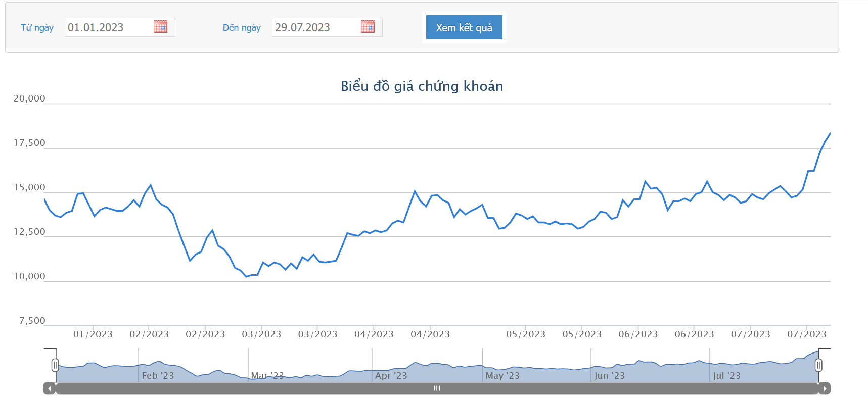The width and height of the screenshot is (868, 404).
Task: Open the calendar picker for Từ ngày
Action: 160,27
